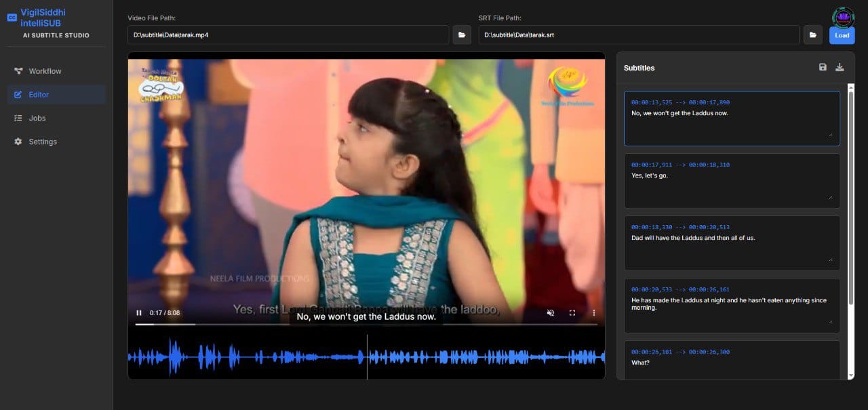Click the CC app logo icon
868x410 pixels.
(x=12, y=18)
